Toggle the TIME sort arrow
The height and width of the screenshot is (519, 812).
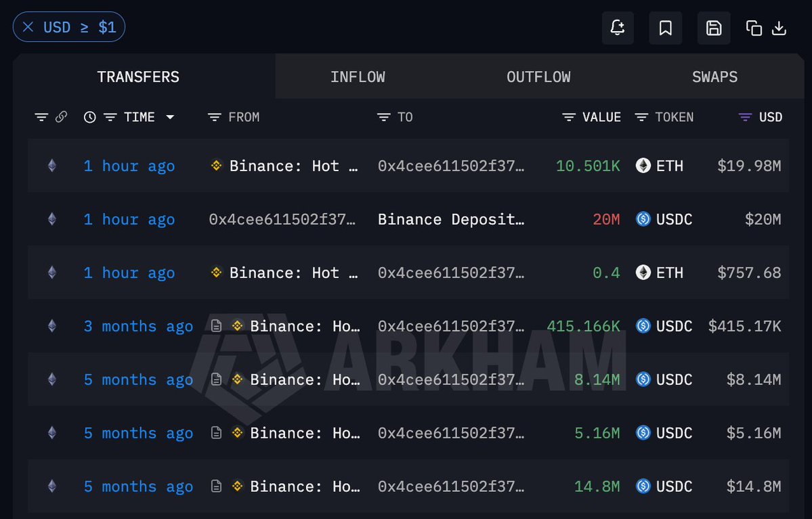tap(170, 118)
